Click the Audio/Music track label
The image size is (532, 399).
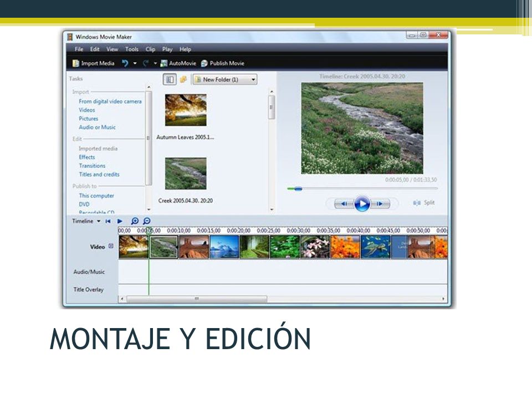(89, 272)
